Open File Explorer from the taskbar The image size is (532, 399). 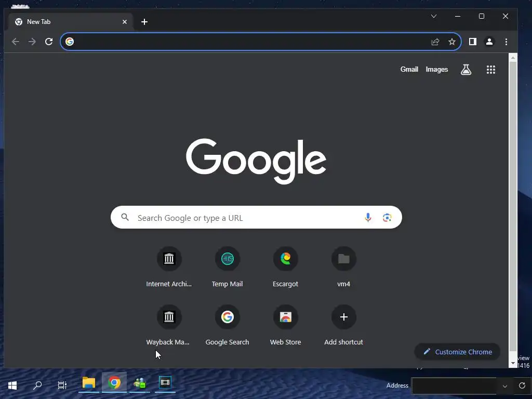(88, 383)
